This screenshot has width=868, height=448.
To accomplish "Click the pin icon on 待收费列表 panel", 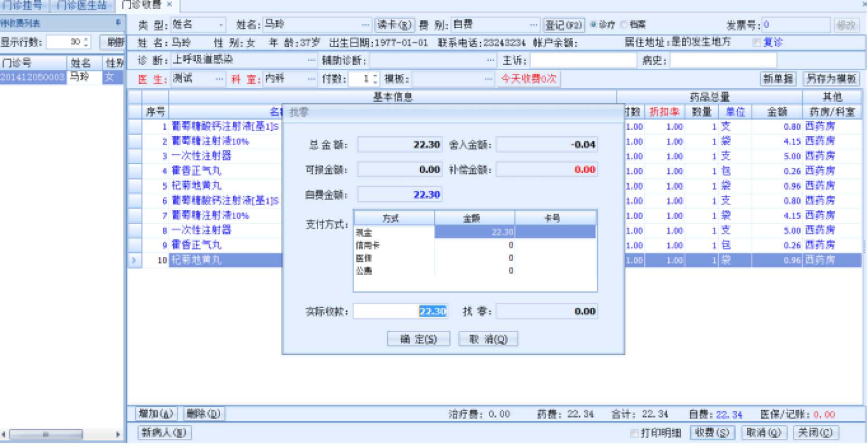I will click(x=118, y=23).
